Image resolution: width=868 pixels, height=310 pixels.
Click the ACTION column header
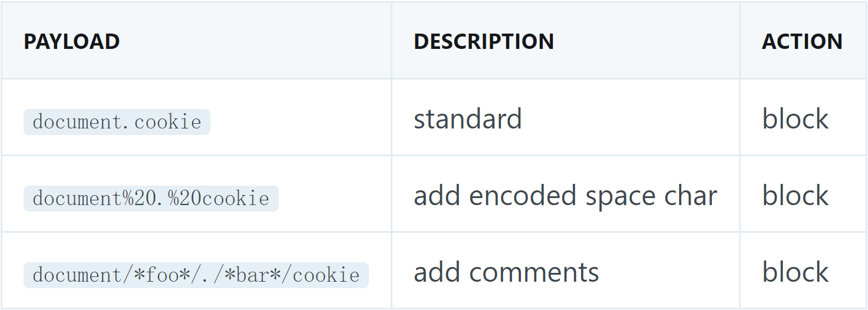[802, 42]
